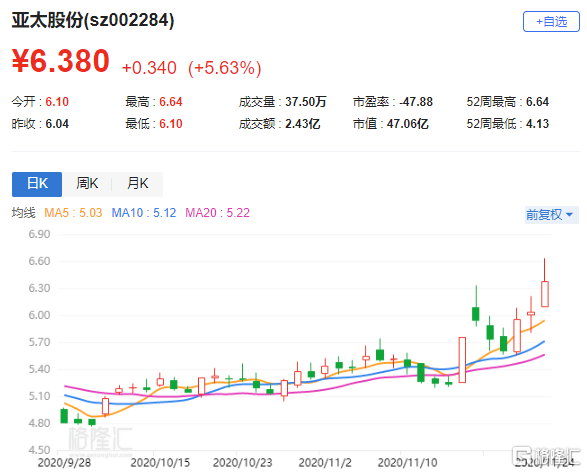
Task: Click the 2020/9/28 date axis label
Action: pos(64,463)
